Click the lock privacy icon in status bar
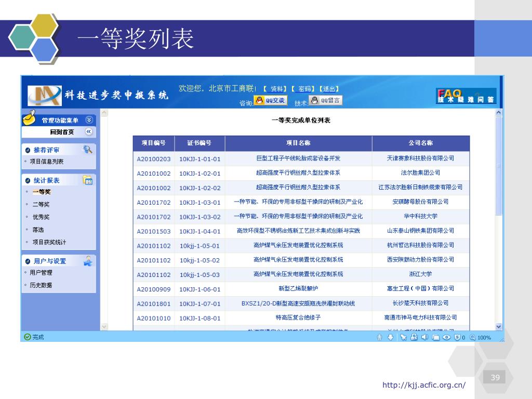 [414, 337]
